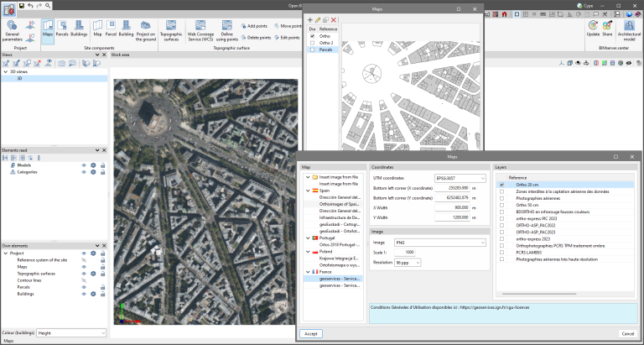Toggle visibility of Topographic surfaces element

tap(83, 274)
